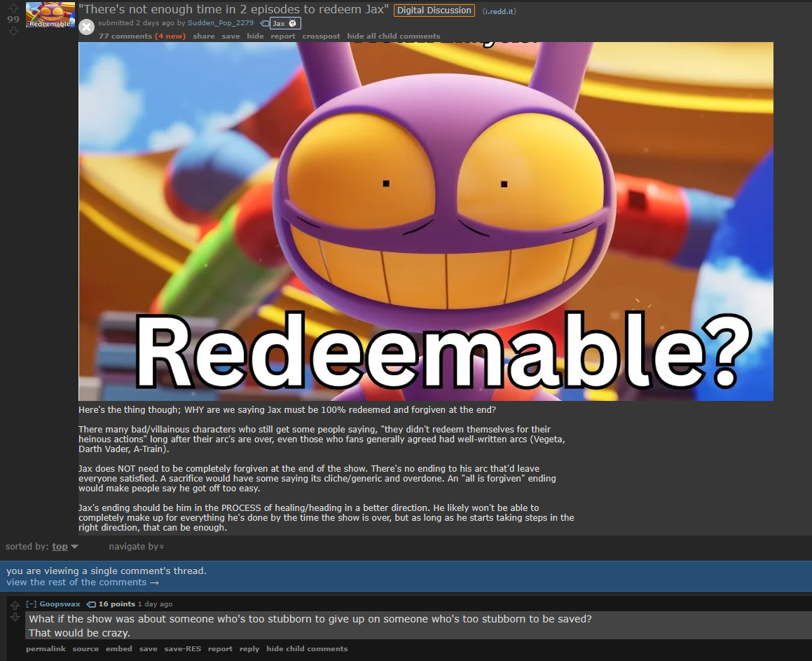Open the sorted by top dropdown
812x661 pixels.
(x=64, y=547)
